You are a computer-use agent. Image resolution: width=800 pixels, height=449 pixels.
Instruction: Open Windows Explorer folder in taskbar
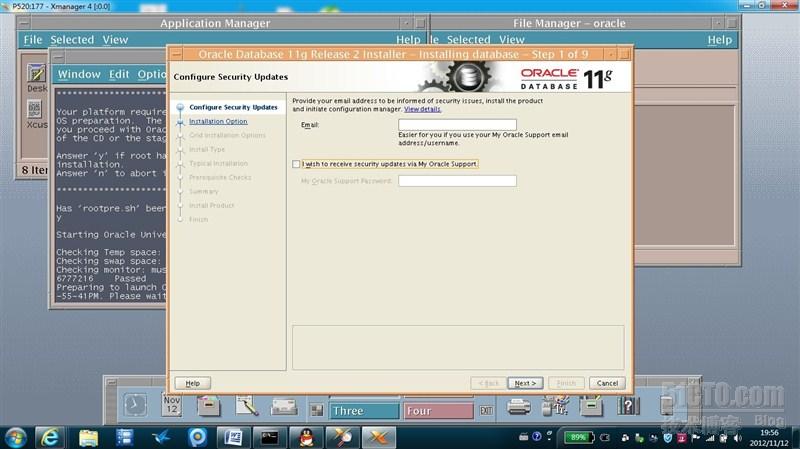88,438
